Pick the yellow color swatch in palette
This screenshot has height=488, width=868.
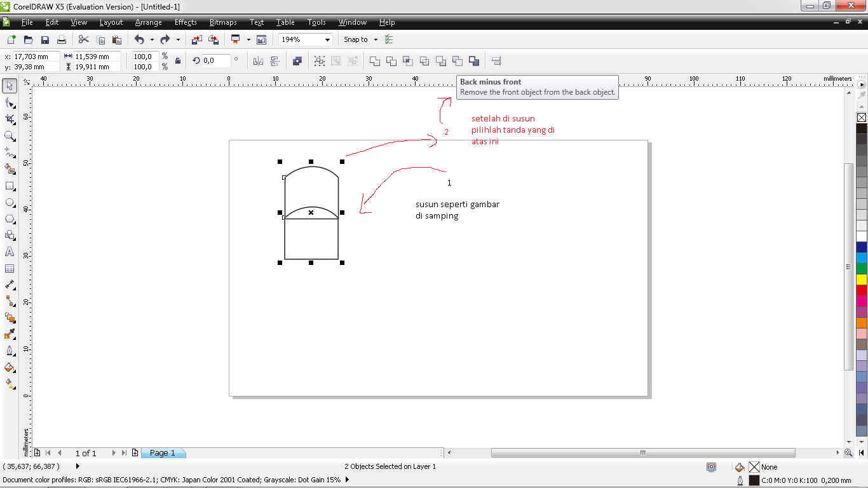tap(862, 280)
